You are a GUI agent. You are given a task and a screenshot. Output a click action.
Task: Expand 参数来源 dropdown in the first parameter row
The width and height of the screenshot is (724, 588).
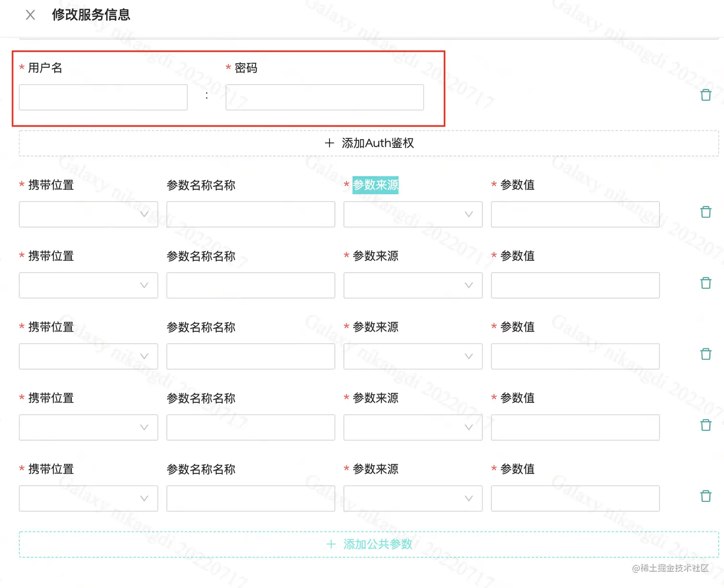tap(413, 214)
